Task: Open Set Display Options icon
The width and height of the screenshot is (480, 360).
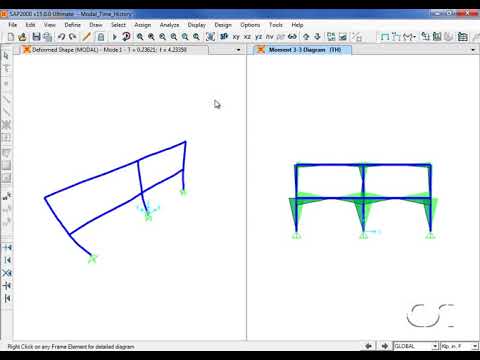Action: [x=343, y=37]
